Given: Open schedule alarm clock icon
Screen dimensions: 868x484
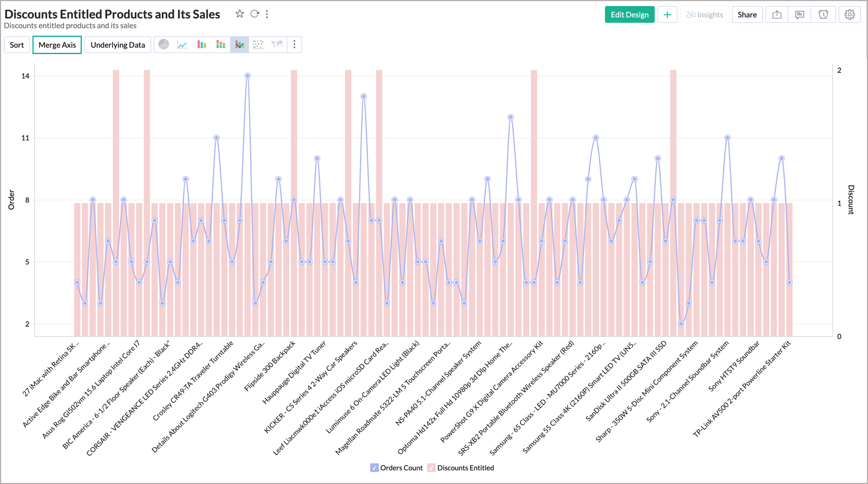Looking at the screenshot, I should pyautogui.click(x=823, y=15).
